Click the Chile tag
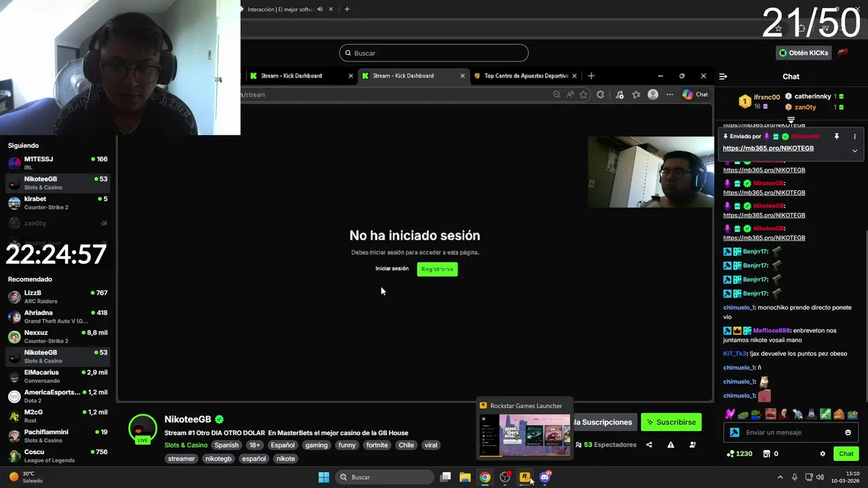 pyautogui.click(x=406, y=445)
